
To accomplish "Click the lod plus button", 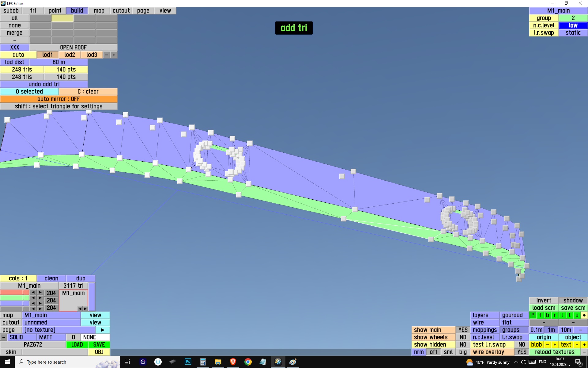I will click(x=114, y=55).
